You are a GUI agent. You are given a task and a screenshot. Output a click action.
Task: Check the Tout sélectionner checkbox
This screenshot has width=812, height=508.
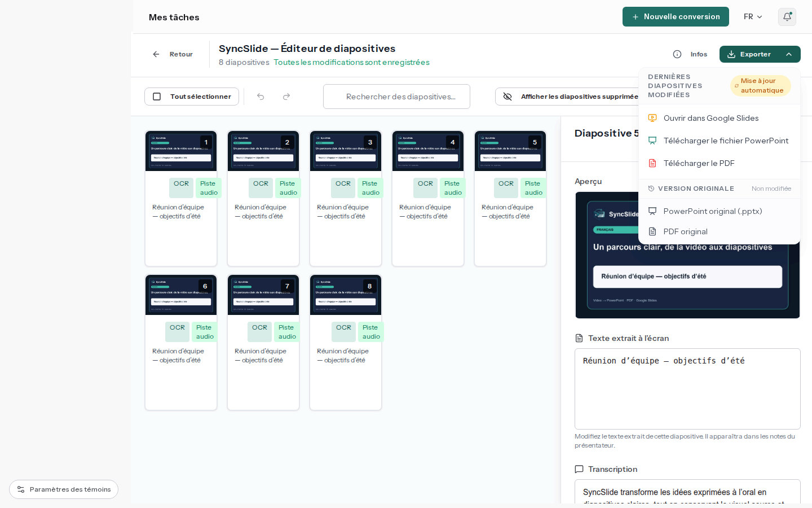pyautogui.click(x=157, y=97)
